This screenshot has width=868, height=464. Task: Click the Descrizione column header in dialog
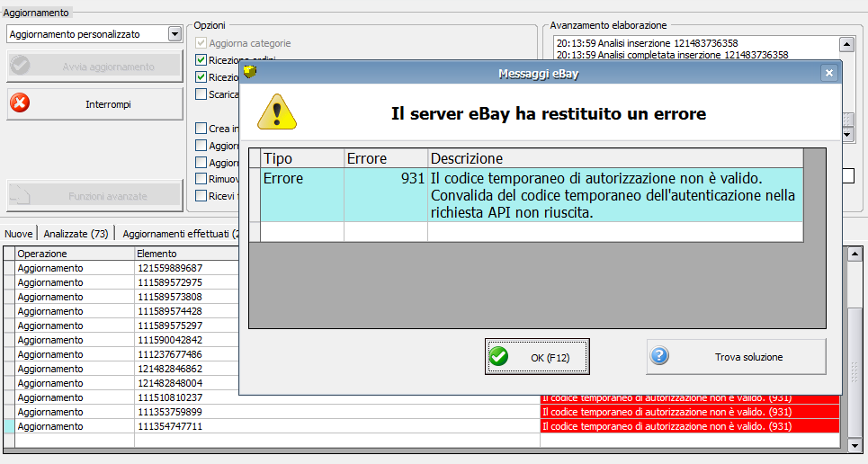coord(615,158)
